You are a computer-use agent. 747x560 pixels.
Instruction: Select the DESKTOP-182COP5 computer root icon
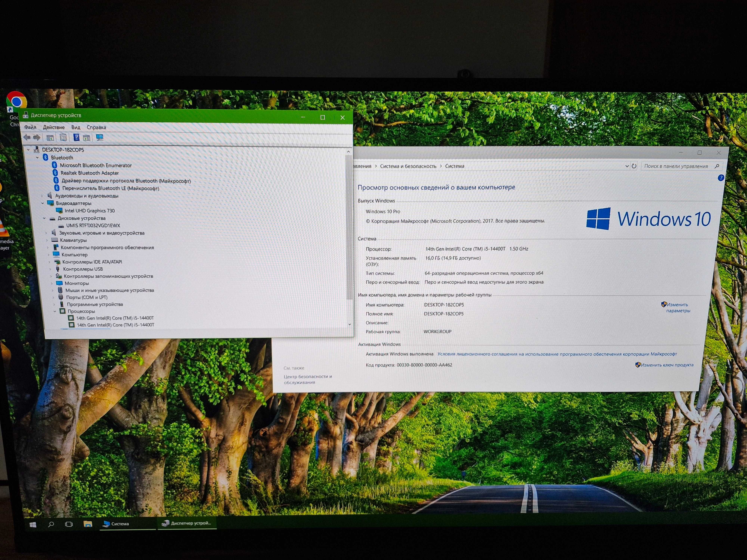coord(36,150)
